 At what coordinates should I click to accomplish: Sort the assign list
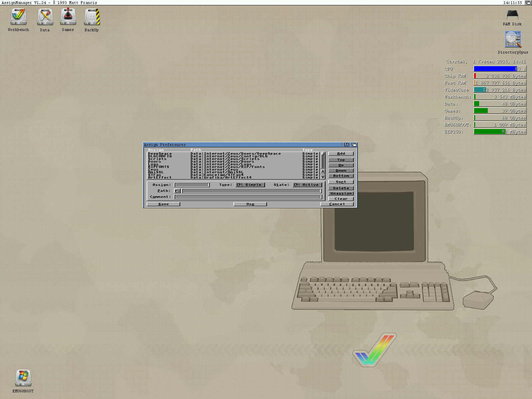(341, 182)
